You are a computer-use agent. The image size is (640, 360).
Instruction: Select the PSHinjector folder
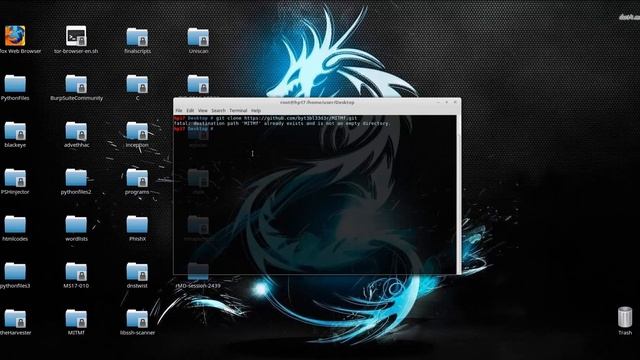pyautogui.click(x=15, y=178)
